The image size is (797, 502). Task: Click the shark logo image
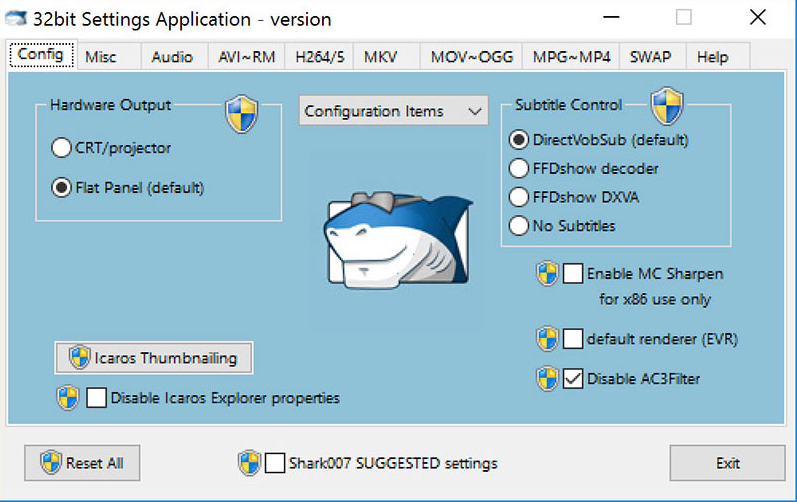click(x=398, y=239)
